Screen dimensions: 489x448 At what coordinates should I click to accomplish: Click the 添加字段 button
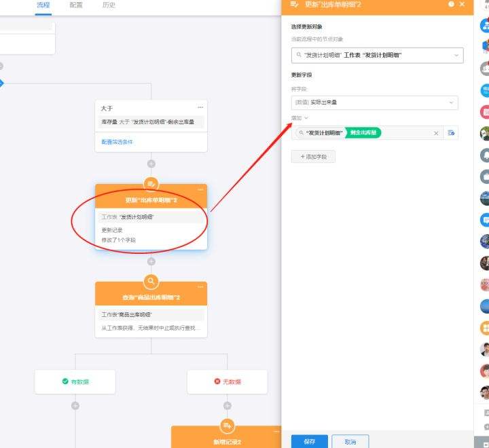pyautogui.click(x=313, y=157)
